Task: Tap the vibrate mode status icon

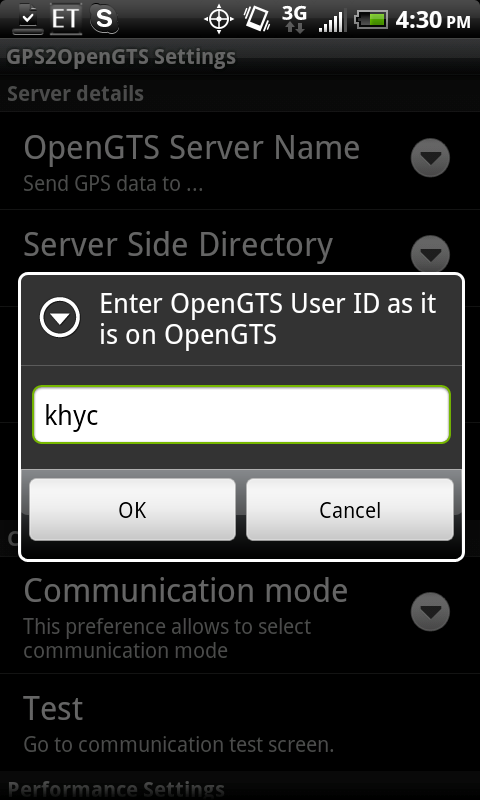Action: click(x=257, y=18)
